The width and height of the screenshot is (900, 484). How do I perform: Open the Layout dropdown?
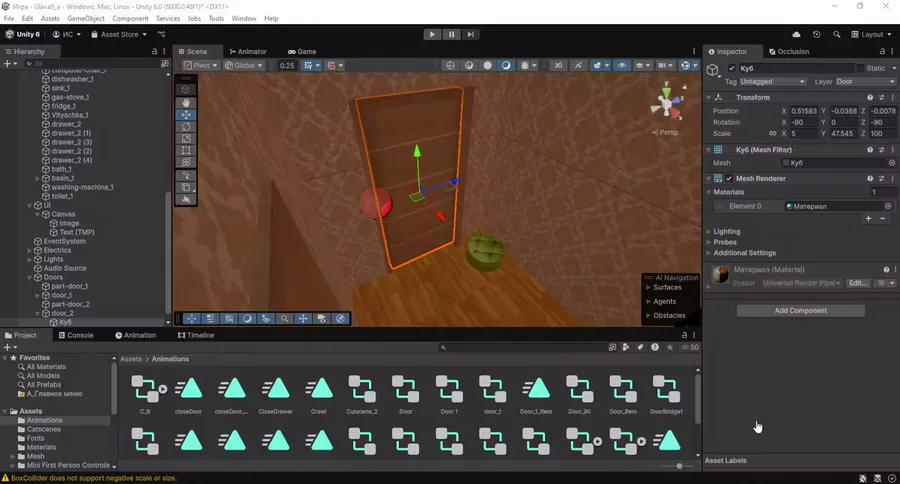pos(871,34)
